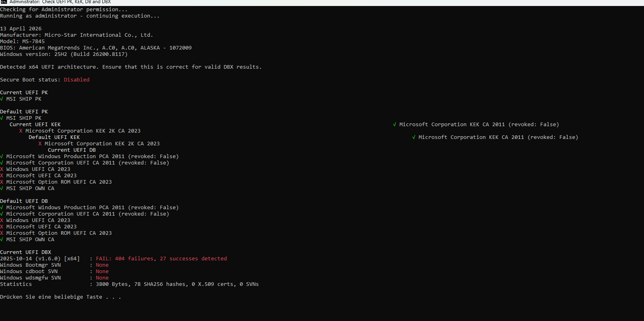Select 'MSI SHIP PK' under Default UEFI PK

pos(24,118)
